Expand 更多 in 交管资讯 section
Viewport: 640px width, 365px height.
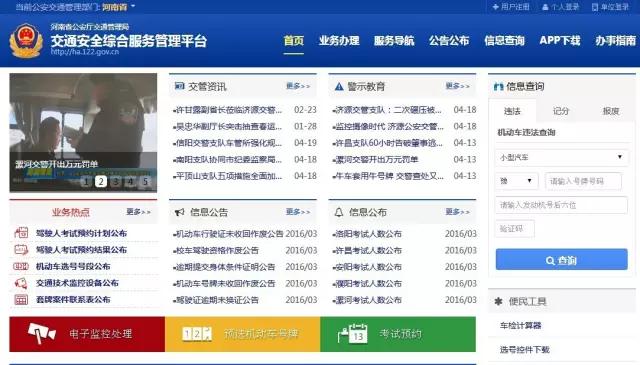298,86
